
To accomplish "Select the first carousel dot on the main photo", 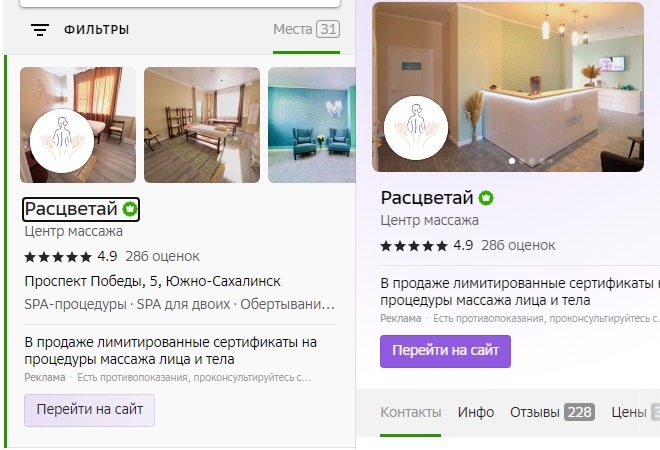I will (x=512, y=161).
